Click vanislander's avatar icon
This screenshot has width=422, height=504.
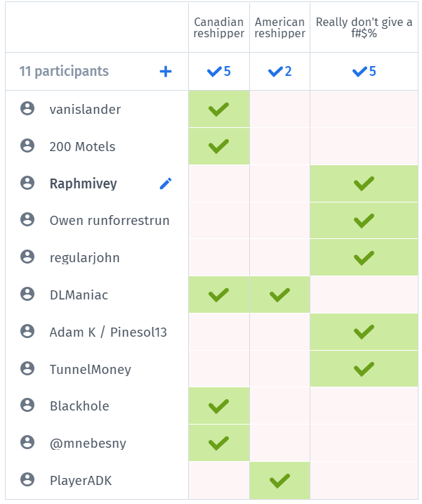tap(27, 109)
